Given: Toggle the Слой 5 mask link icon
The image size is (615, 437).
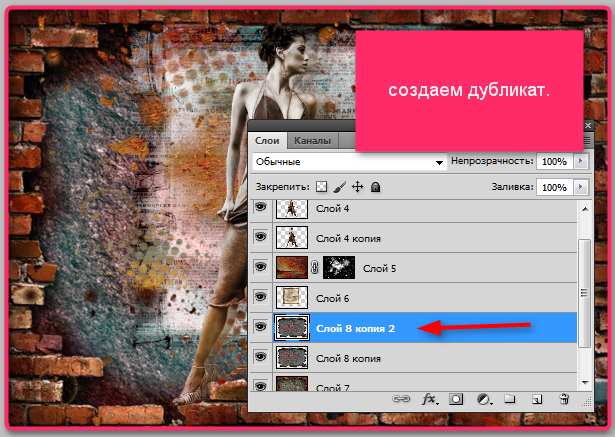Looking at the screenshot, I should tap(315, 268).
